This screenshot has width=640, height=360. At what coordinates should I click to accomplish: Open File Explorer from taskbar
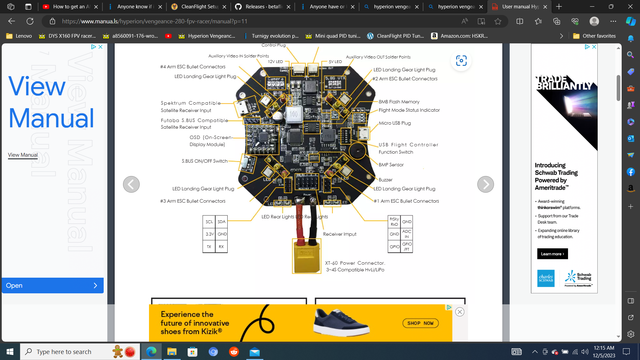click(172, 351)
